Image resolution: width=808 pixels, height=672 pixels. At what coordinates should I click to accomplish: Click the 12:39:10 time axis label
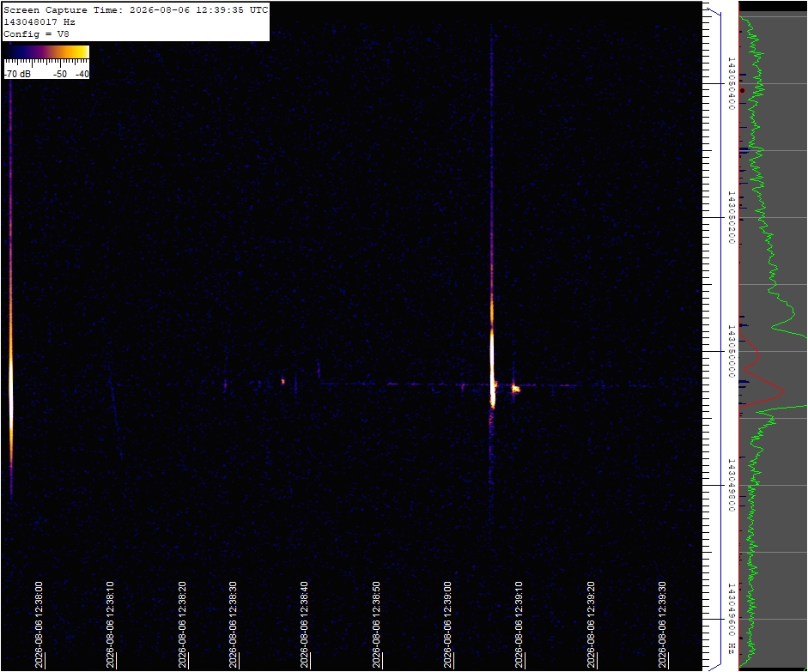[519, 625]
